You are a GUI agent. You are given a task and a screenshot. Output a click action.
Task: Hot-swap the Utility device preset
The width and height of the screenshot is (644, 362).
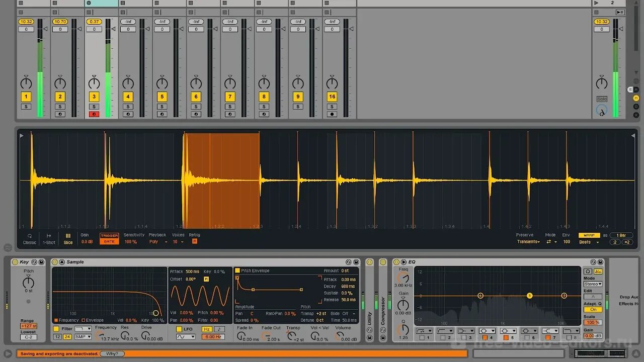tap(369, 330)
